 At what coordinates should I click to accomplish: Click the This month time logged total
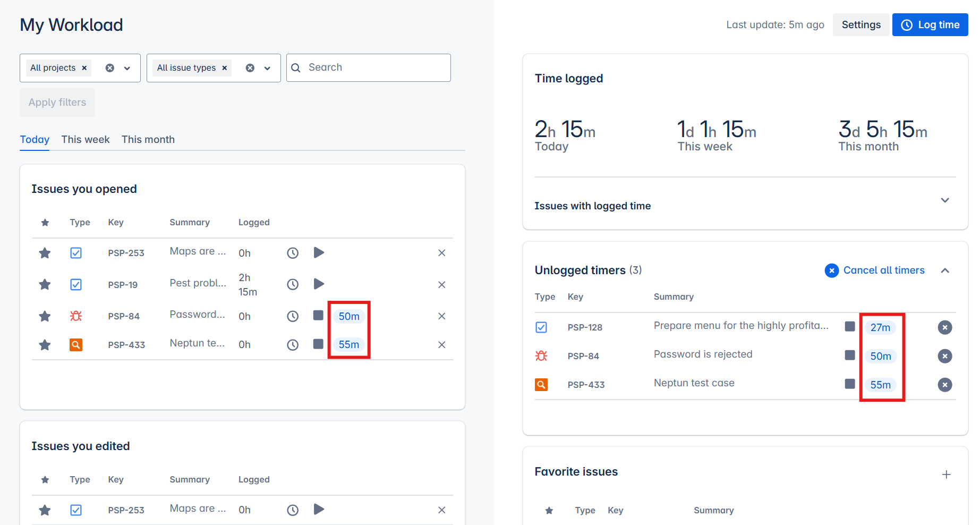pyautogui.click(x=883, y=129)
